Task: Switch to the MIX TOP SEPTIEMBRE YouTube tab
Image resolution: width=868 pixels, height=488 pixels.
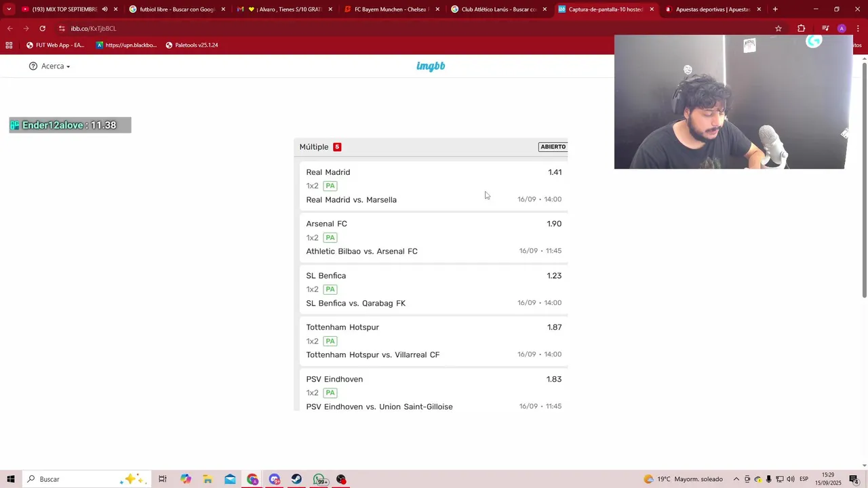Action: point(64,9)
